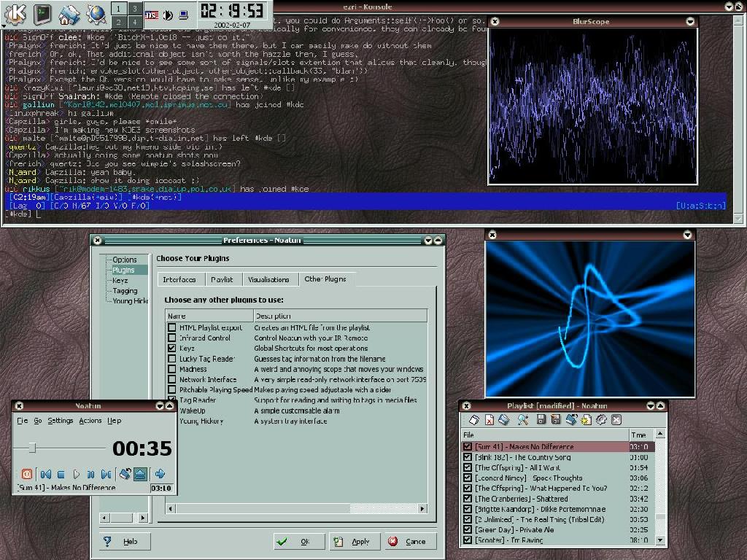Sort plugins by the Name column header

[209, 316]
